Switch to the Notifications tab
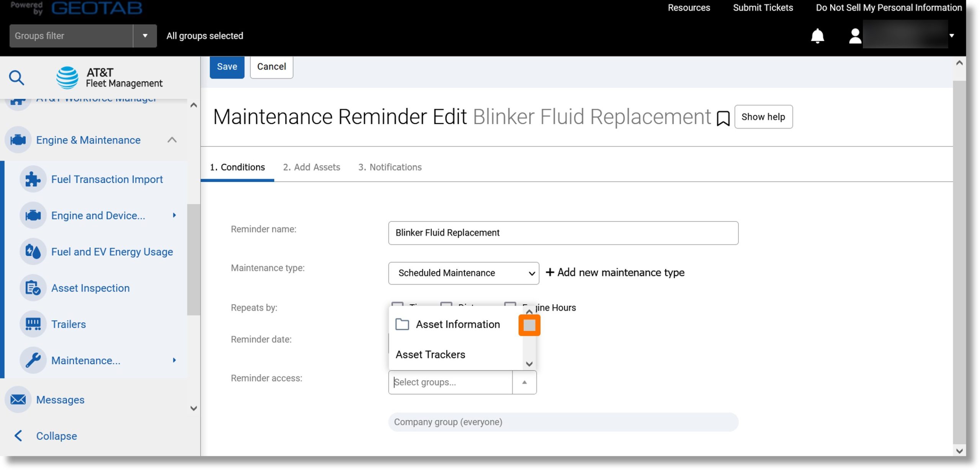The image size is (980, 470). point(389,167)
